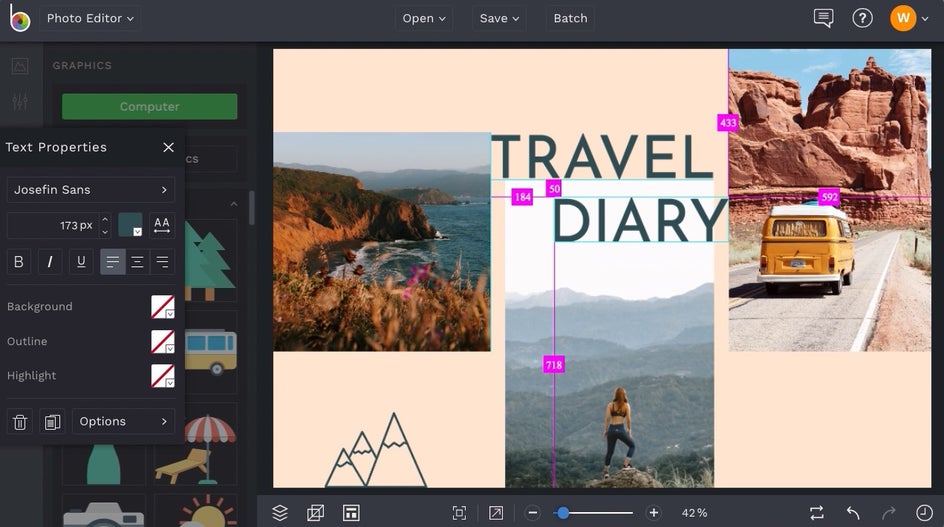Select the beach umbrella chair graphic
The image size is (944, 527).
coord(196,450)
